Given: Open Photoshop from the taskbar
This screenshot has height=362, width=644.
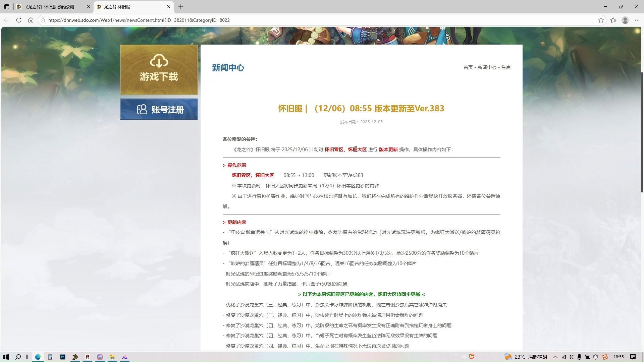Looking at the screenshot, I should click(63, 357).
